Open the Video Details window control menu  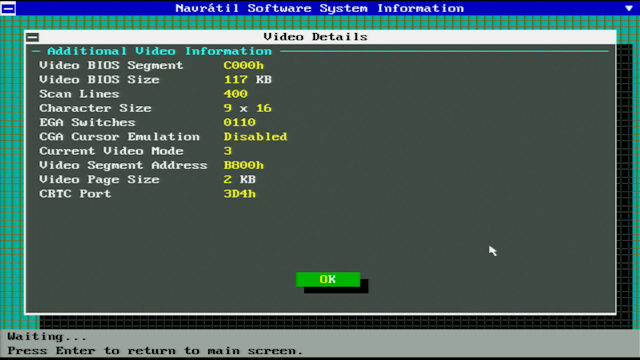tap(33, 37)
